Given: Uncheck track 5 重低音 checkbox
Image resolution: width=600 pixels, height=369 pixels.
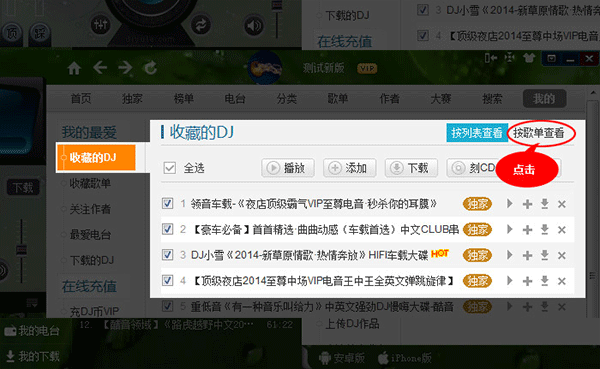Looking at the screenshot, I should [167, 306].
